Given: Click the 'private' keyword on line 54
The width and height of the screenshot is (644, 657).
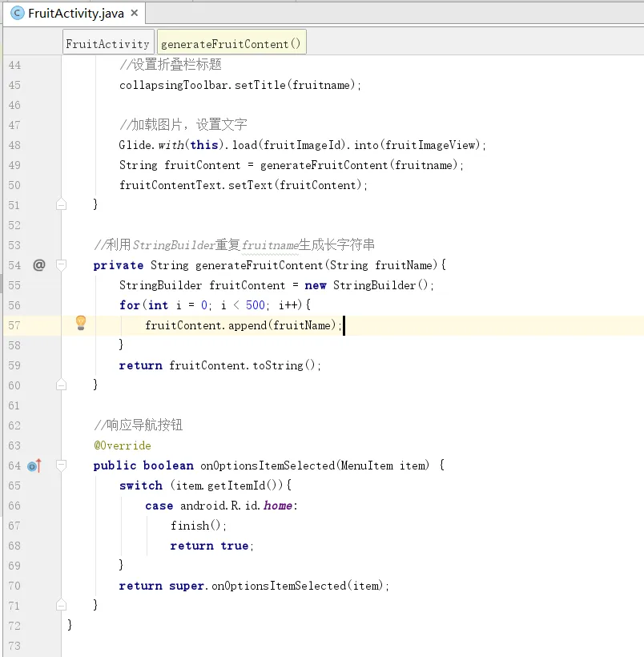Looking at the screenshot, I should [119, 266].
